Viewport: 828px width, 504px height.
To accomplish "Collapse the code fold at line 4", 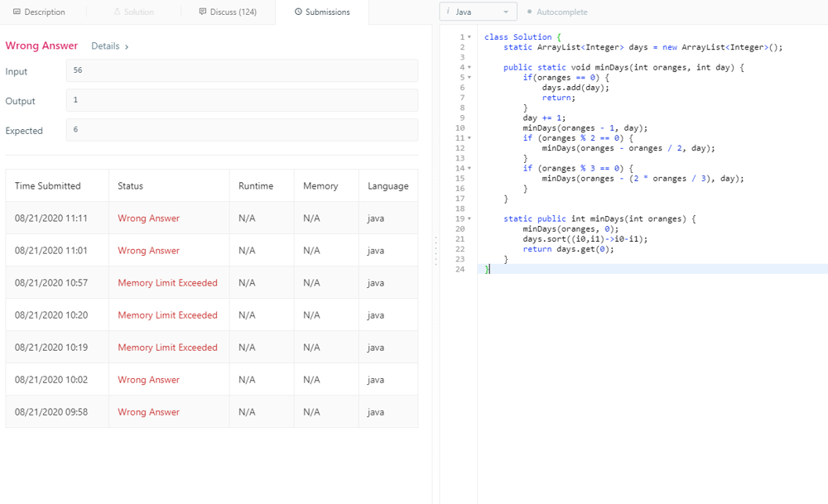I will click(x=469, y=67).
